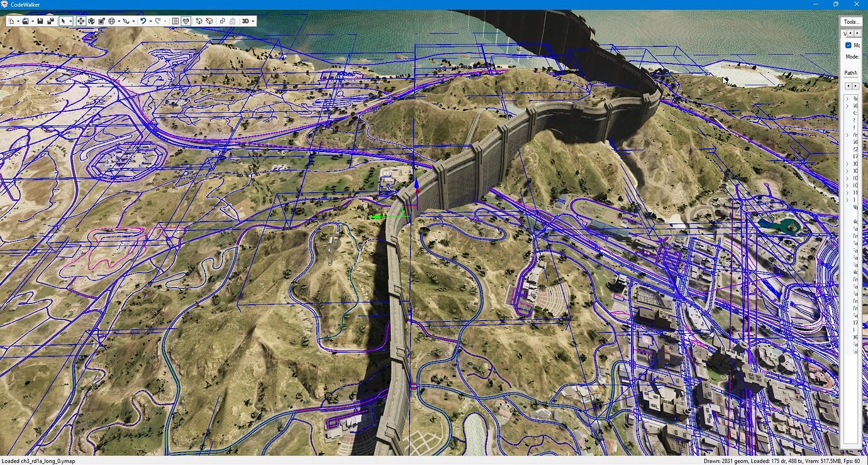The width and height of the screenshot is (868, 465).
Task: Activate the scale widget tool
Action: tap(101, 21)
